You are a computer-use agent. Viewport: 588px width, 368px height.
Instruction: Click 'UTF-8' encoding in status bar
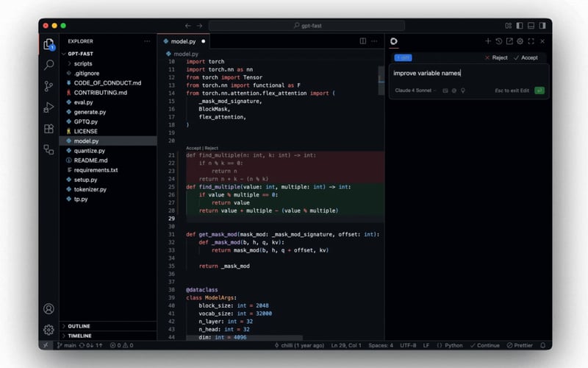[x=408, y=345]
